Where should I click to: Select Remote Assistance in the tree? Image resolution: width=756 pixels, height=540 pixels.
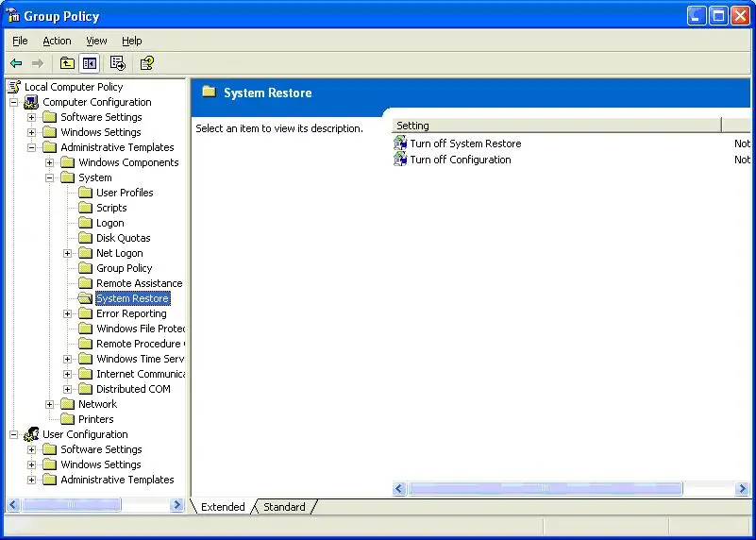coord(139,283)
